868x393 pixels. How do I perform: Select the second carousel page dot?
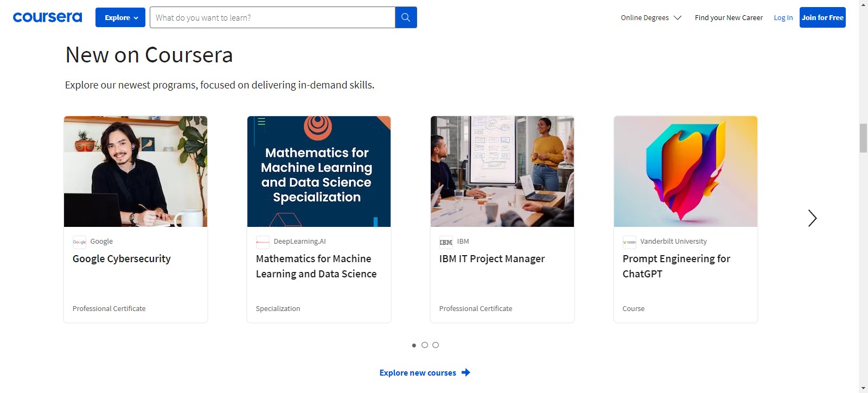(x=425, y=345)
